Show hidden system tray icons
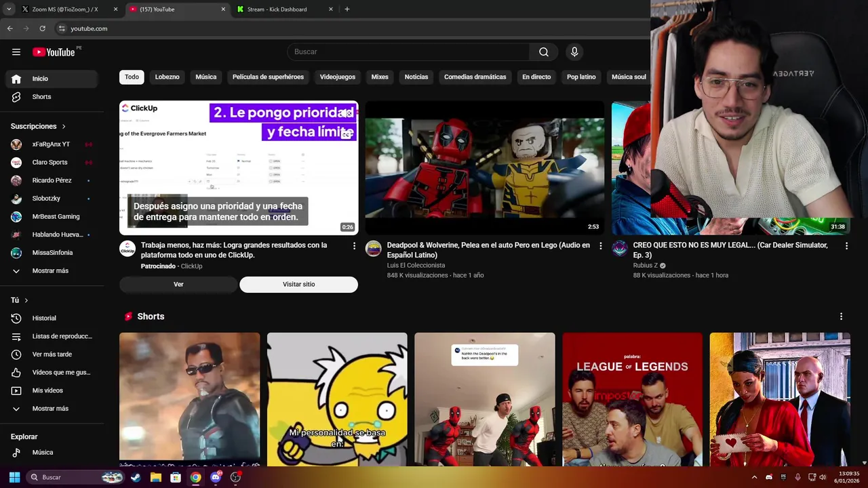The image size is (868, 488). [754, 477]
